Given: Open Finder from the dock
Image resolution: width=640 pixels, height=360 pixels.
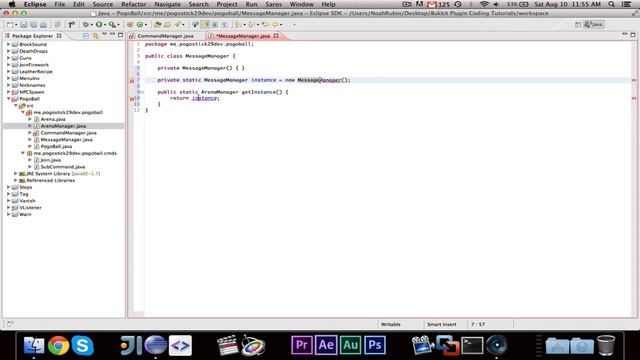Looking at the screenshot, I should [x=34, y=345].
